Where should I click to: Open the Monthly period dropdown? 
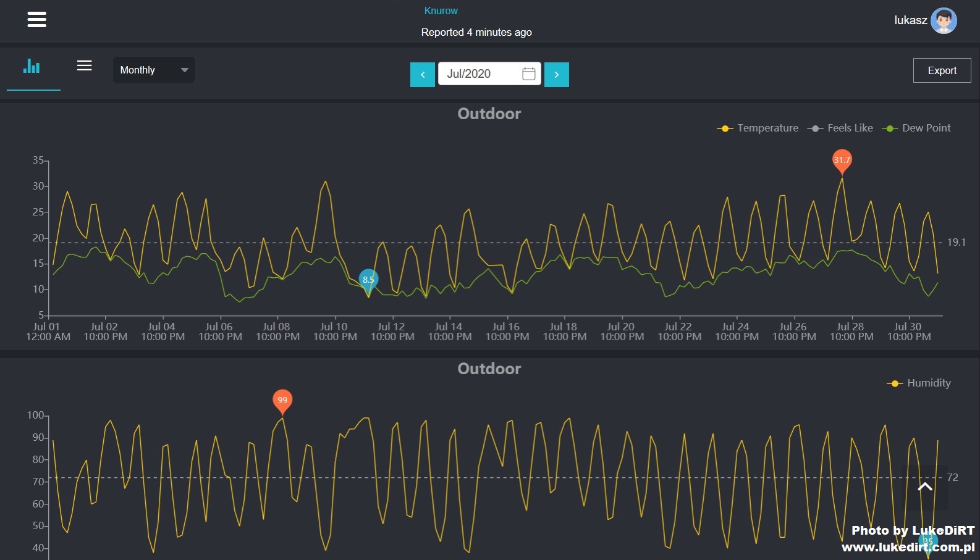(154, 70)
